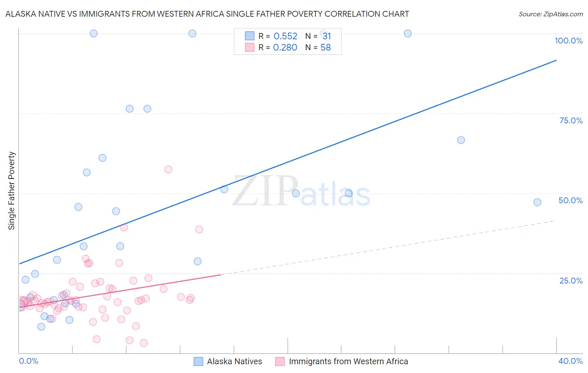Viewport: 588px width, 373px height.
Task: Click the 0.0% x-axis label
Action: coord(28,361)
